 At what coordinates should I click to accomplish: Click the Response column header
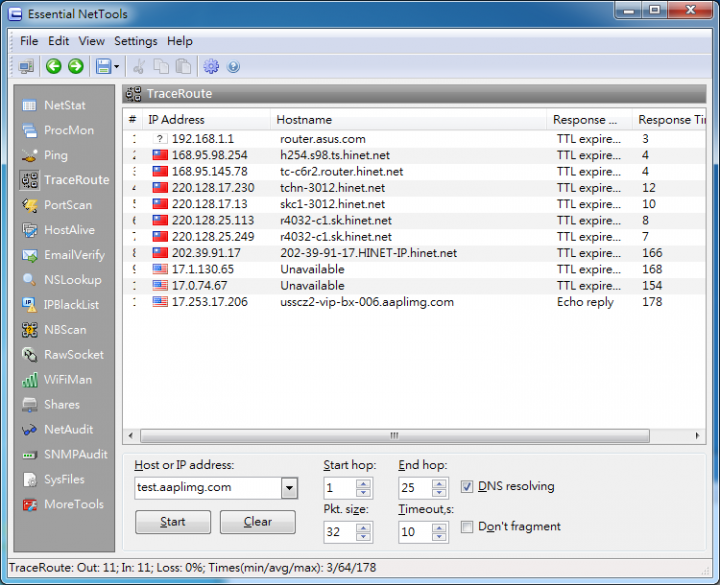pyautogui.click(x=589, y=120)
